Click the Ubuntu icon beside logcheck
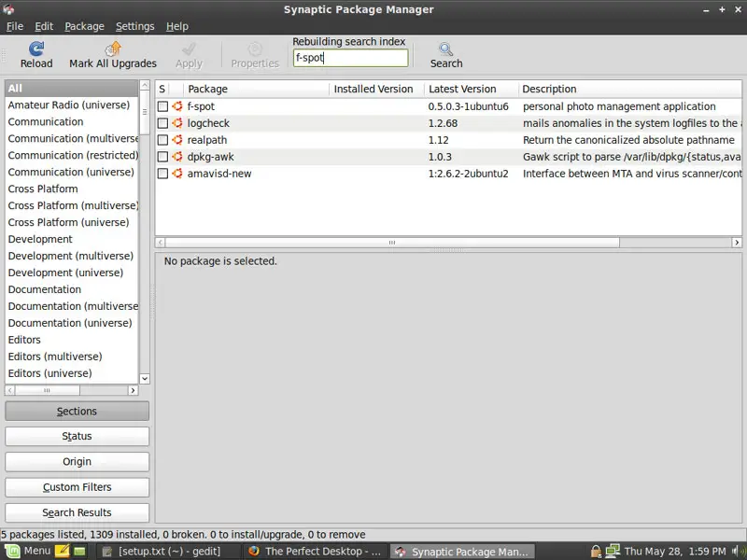This screenshot has height=560, width=747. (177, 123)
